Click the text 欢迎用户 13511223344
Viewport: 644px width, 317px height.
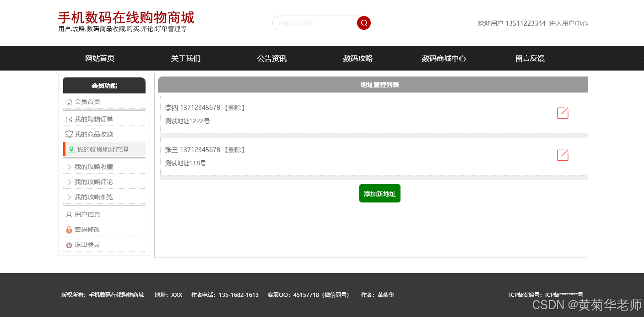pos(512,23)
